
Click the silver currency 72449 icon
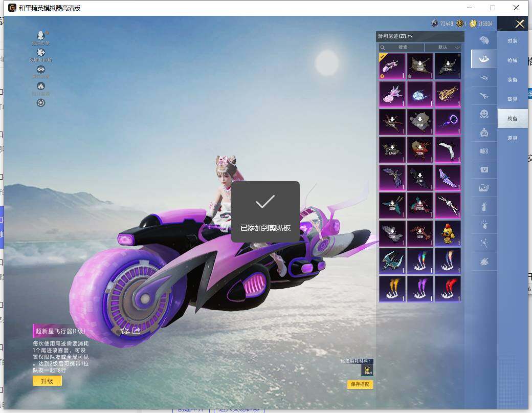(x=435, y=24)
